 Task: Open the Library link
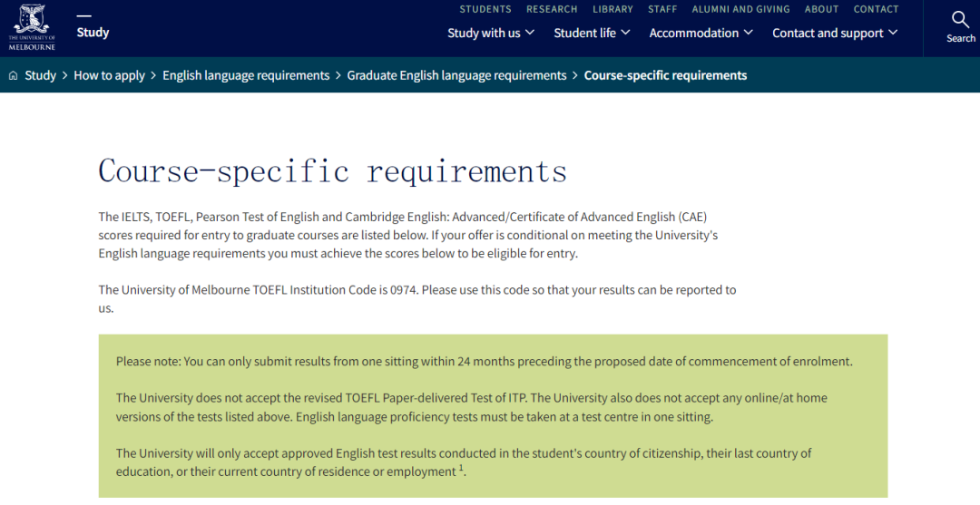[x=612, y=9]
